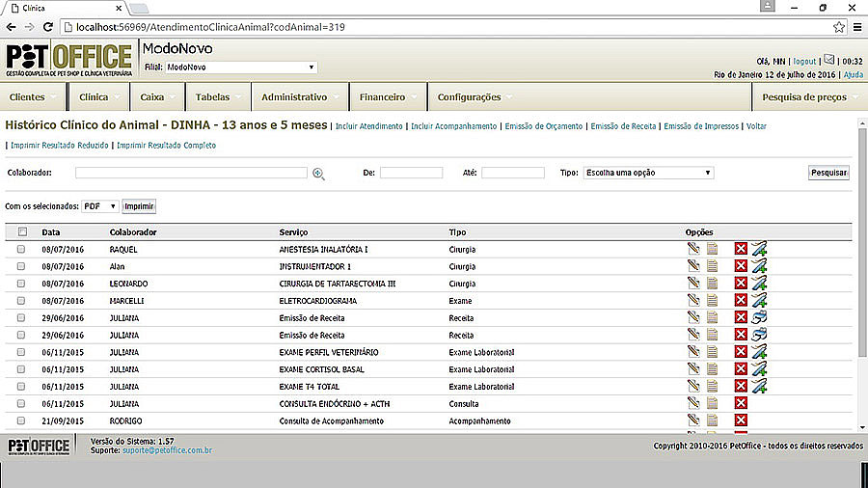The width and height of the screenshot is (868, 488).
Task: Tick the checkbox for the RAQUEL row
Action: (x=21, y=249)
